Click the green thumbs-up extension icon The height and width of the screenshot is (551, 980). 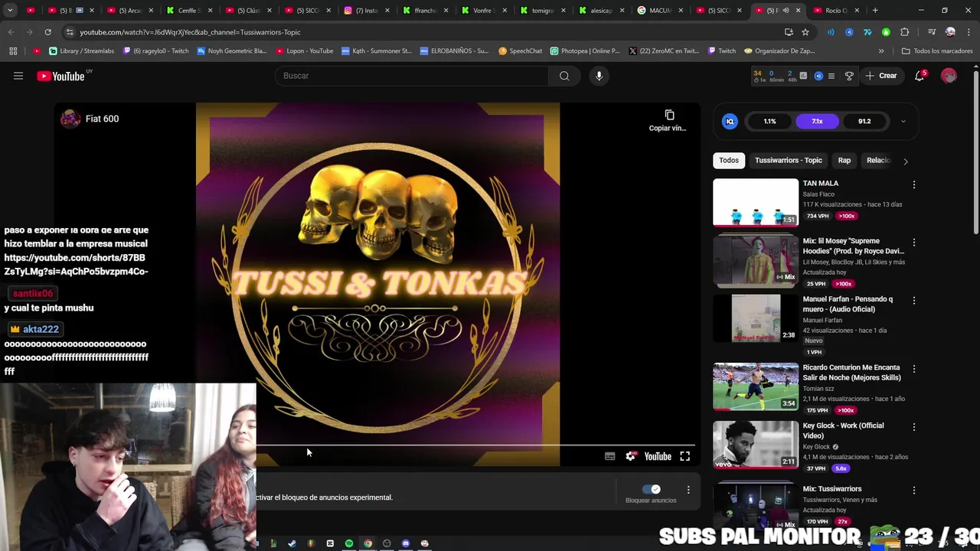886,32
